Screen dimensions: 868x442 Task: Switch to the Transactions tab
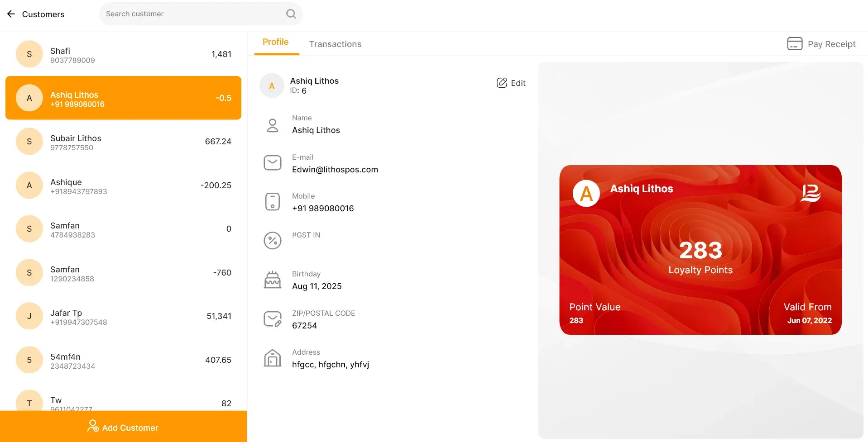click(x=335, y=44)
